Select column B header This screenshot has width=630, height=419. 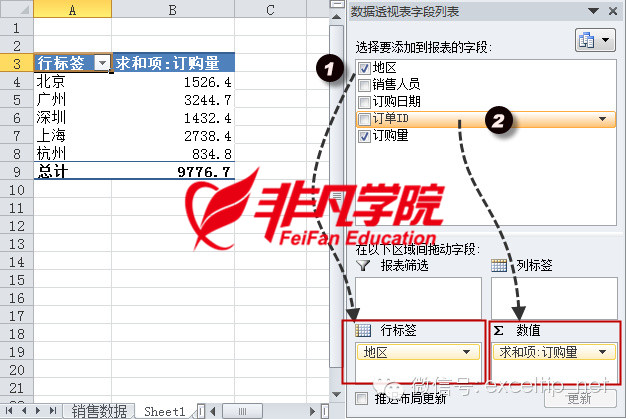point(173,9)
